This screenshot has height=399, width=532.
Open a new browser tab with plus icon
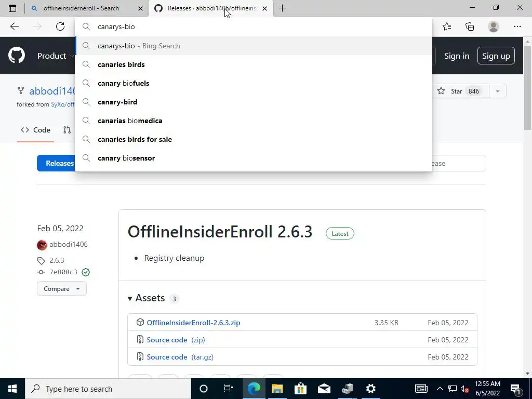tap(282, 8)
